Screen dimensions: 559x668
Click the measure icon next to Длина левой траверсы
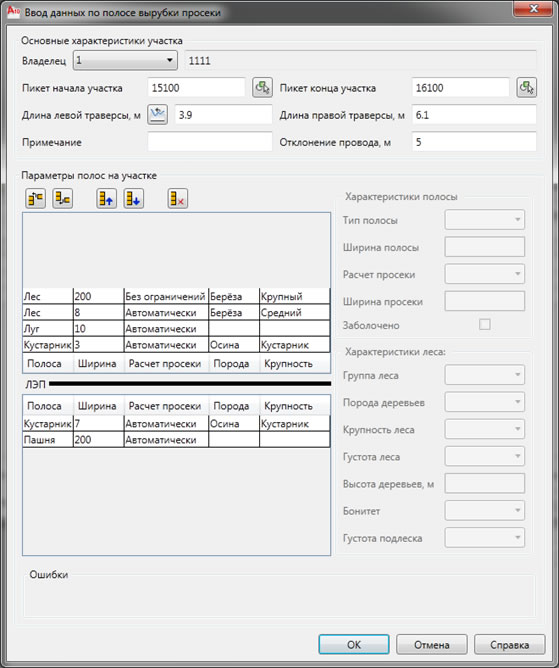[x=157, y=115]
